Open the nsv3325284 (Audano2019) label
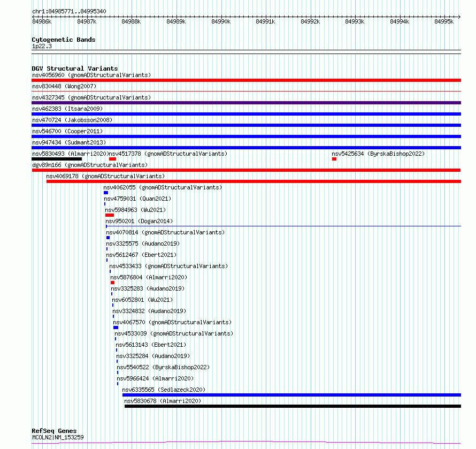476x449 pixels. [x=153, y=356]
